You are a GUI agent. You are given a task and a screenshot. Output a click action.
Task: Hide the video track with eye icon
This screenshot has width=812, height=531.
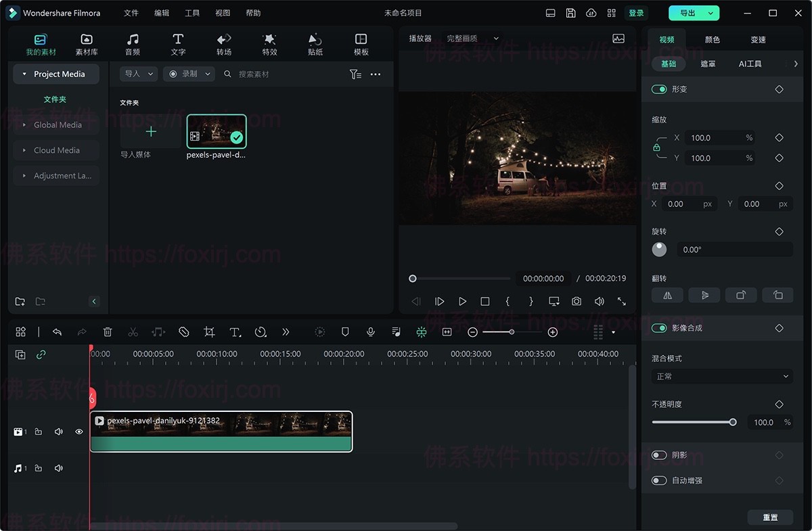(x=79, y=432)
